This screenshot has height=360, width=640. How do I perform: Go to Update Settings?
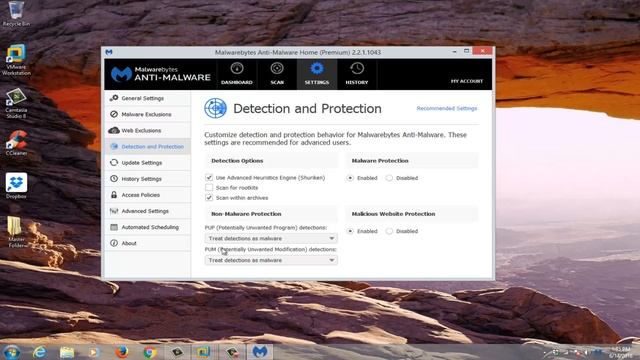tap(142, 163)
